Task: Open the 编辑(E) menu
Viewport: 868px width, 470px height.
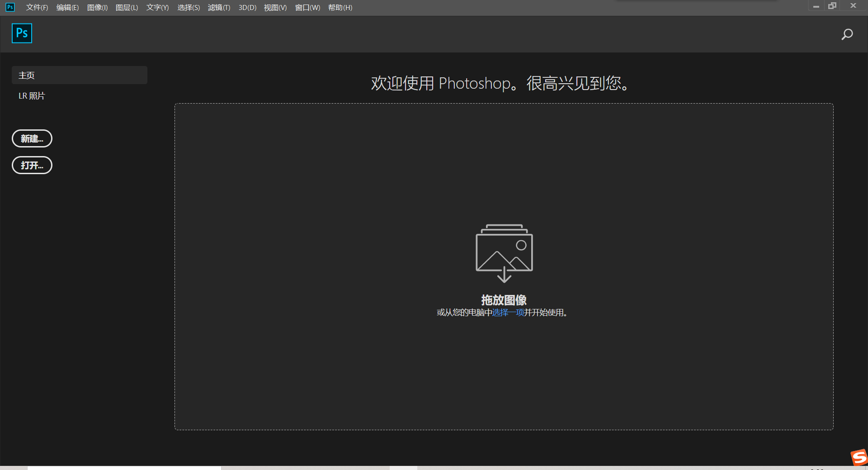Action: (x=67, y=7)
